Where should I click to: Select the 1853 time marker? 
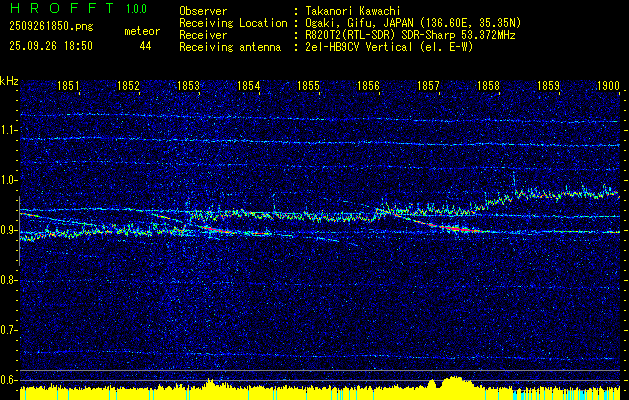pos(188,87)
